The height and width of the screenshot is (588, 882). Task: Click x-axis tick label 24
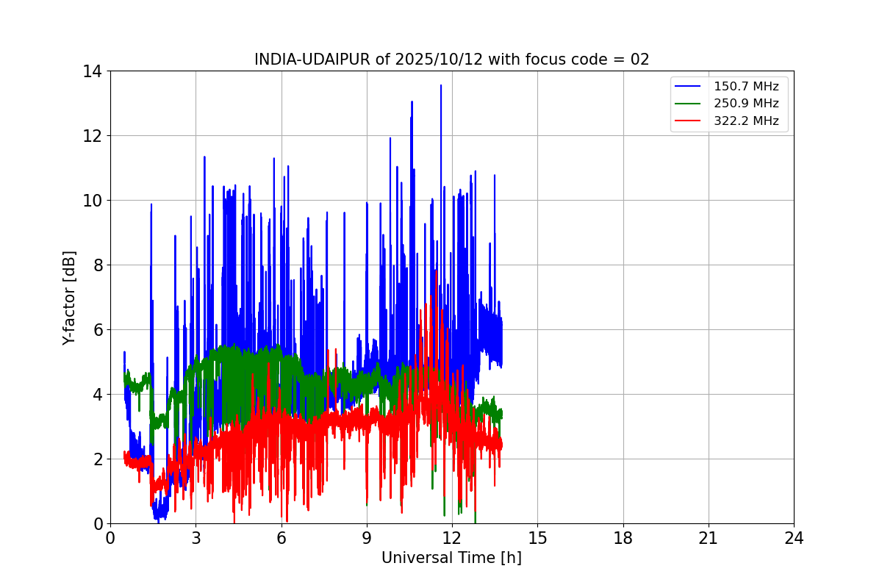click(794, 538)
